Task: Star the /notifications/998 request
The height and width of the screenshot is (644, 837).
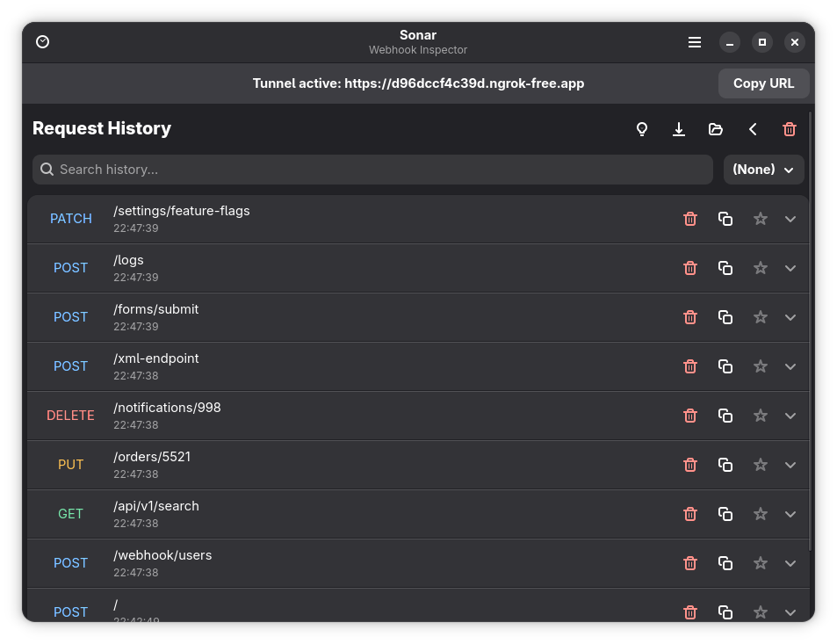Action: pyautogui.click(x=760, y=416)
